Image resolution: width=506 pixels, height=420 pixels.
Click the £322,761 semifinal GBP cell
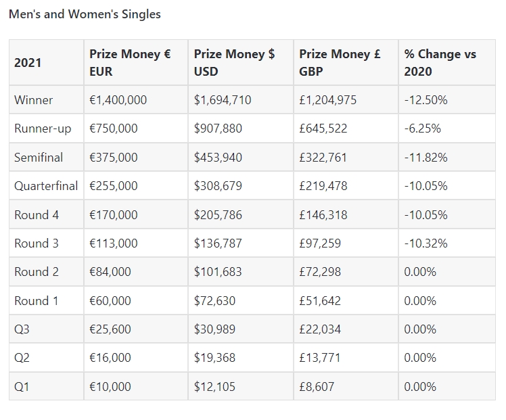tap(323, 158)
